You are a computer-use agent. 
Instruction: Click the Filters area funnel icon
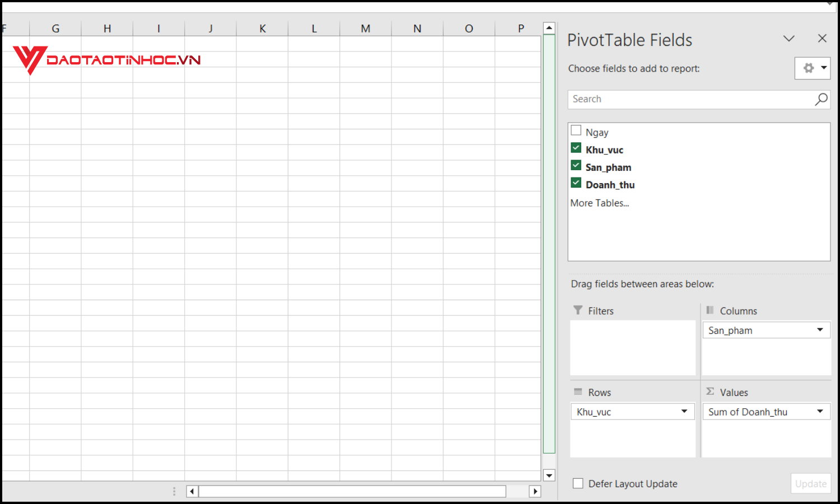pyautogui.click(x=577, y=310)
